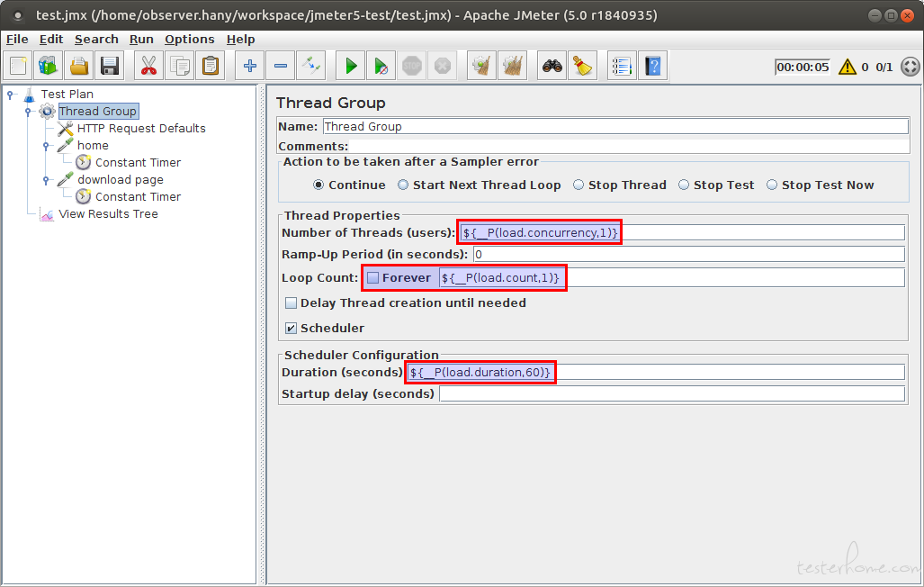924x587 pixels.
Task: Save the test plan with floppy icon
Action: click(x=110, y=66)
